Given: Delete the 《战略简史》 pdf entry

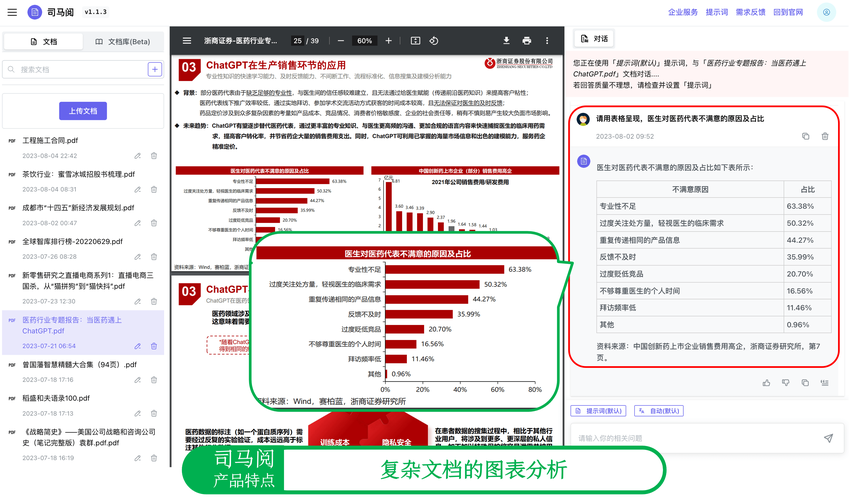Looking at the screenshot, I should [x=154, y=458].
